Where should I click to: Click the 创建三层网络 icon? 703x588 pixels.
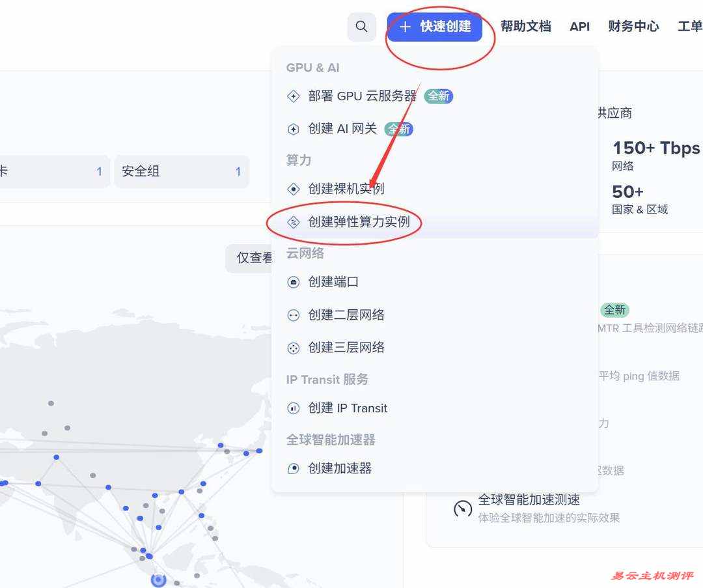[x=294, y=348]
